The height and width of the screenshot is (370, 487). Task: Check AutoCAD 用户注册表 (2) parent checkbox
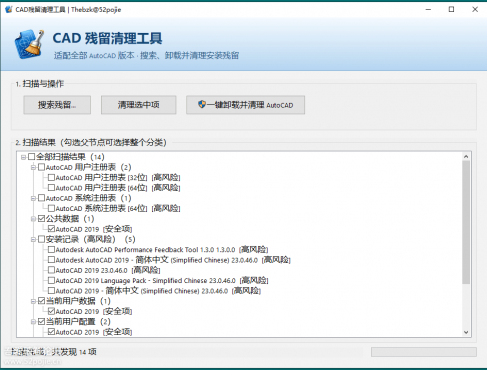(x=41, y=167)
